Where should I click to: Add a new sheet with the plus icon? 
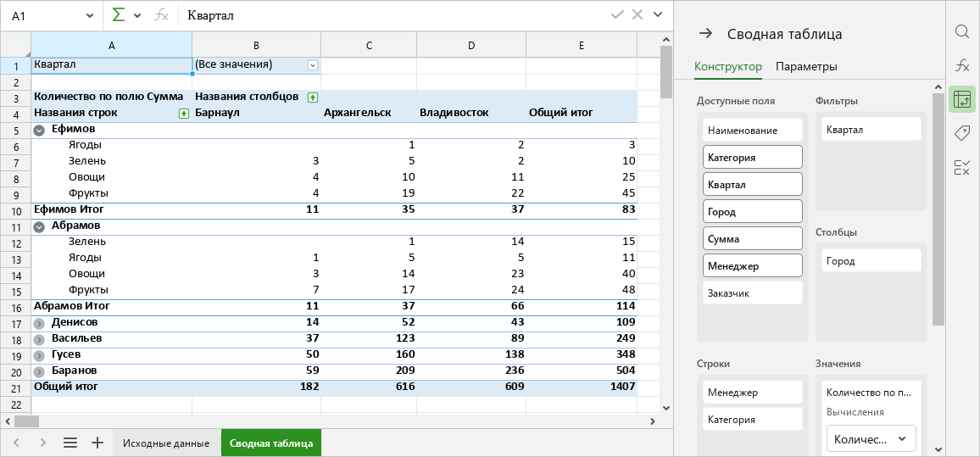pos(97,443)
